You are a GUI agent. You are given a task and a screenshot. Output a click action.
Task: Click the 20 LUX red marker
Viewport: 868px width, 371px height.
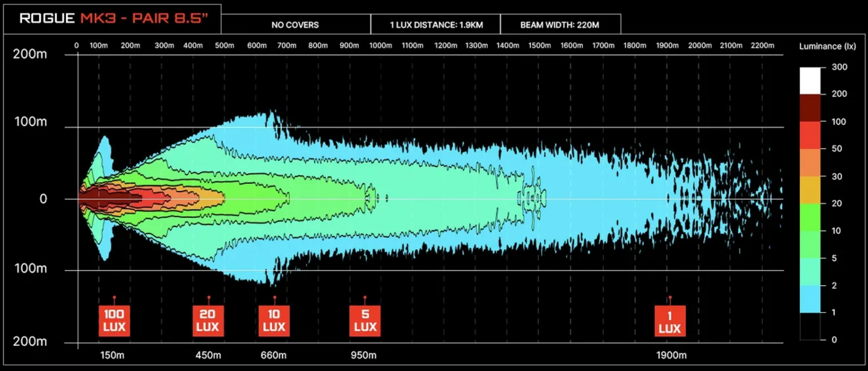click(x=208, y=321)
